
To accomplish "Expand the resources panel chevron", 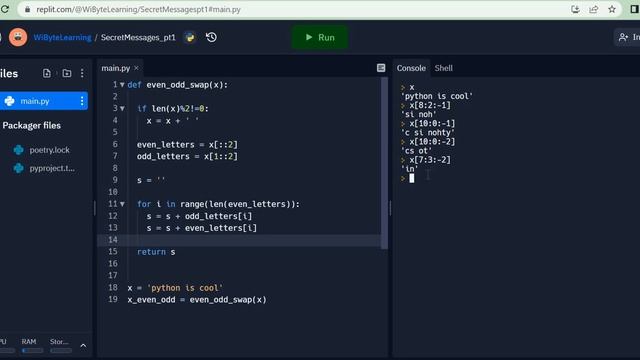I will pos(83,346).
